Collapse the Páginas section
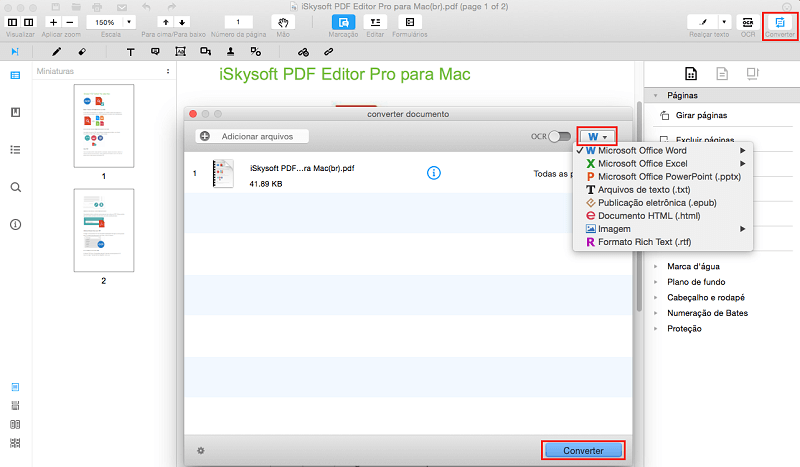The width and height of the screenshot is (800, 467). click(656, 95)
